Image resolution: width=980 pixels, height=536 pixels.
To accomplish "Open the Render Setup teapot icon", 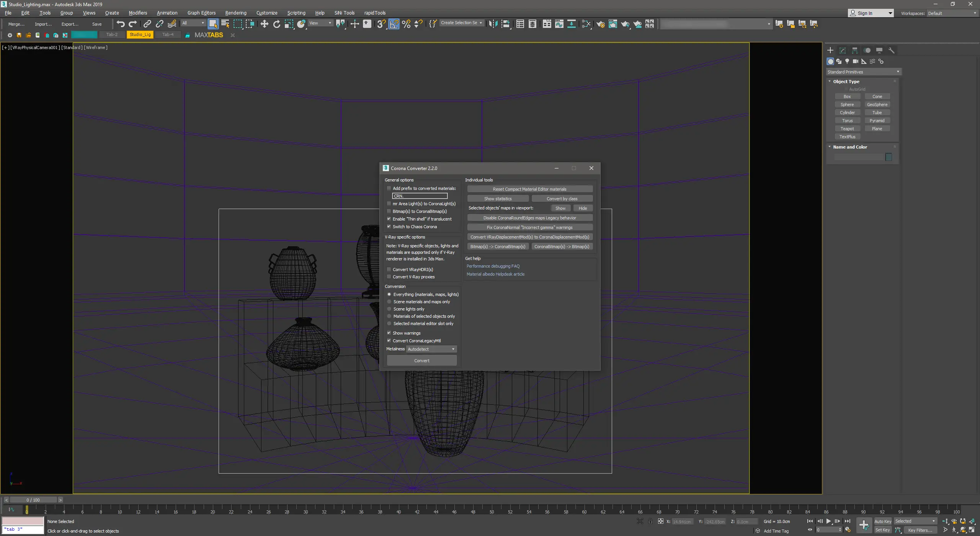I will click(x=600, y=24).
